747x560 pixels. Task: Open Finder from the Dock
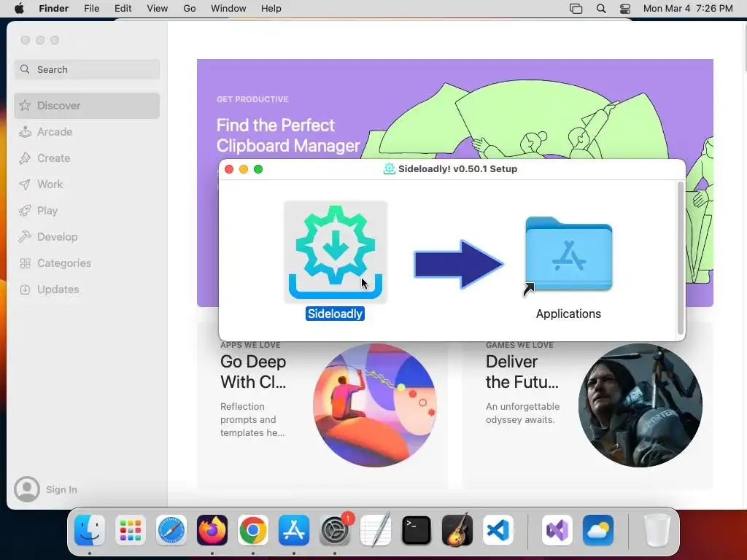90,530
